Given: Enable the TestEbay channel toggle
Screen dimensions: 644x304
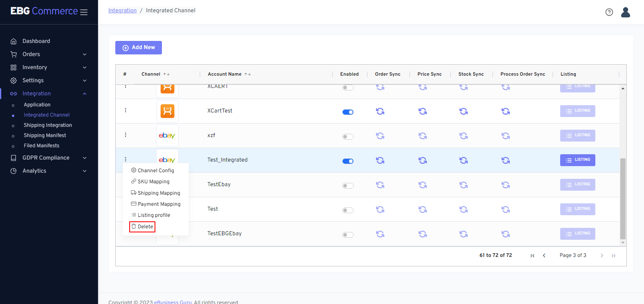Looking at the screenshot, I should coord(348,186).
